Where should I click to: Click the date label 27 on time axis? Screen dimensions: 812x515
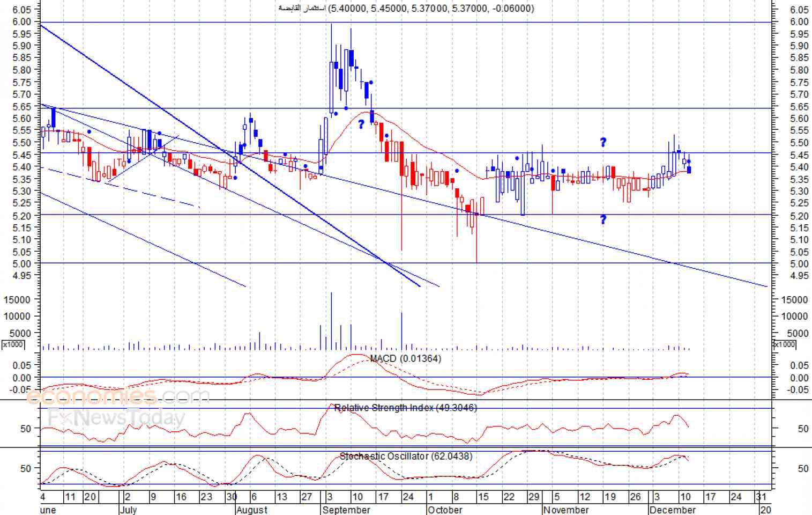(x=307, y=497)
